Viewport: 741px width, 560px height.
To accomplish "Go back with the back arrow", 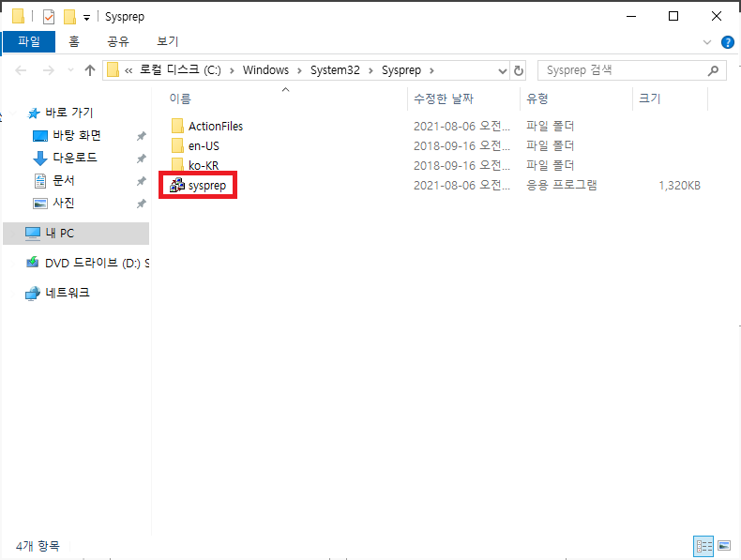I will pyautogui.click(x=21, y=70).
